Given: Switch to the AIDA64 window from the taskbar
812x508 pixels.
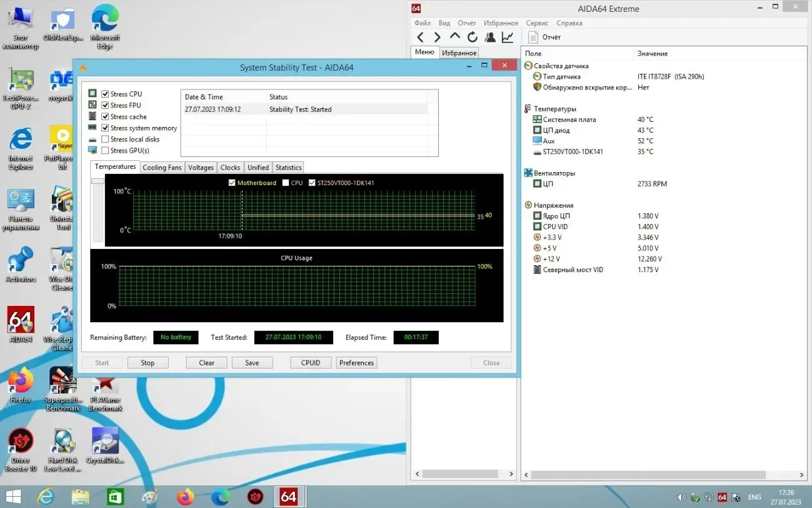Looking at the screenshot, I should point(288,496).
